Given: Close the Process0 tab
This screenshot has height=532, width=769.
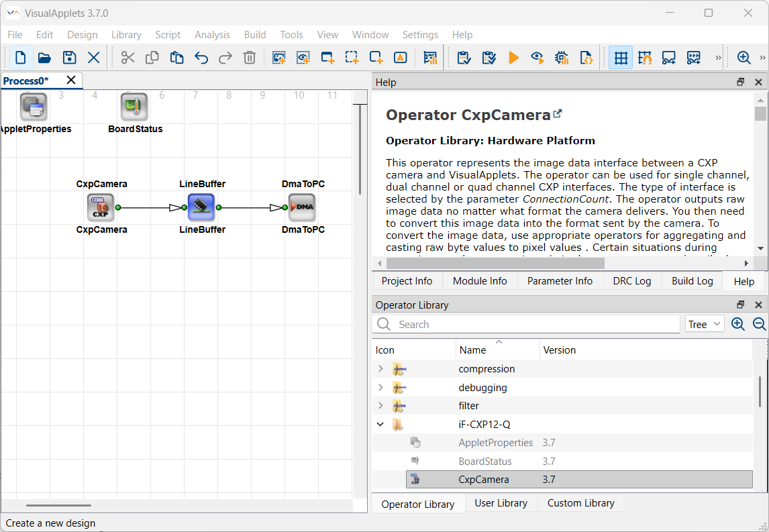Looking at the screenshot, I should pyautogui.click(x=71, y=80).
